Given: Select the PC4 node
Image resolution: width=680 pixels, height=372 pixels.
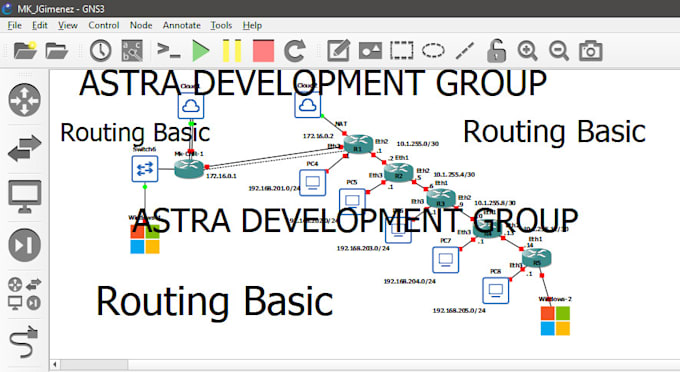Looking at the screenshot, I should point(313,183).
